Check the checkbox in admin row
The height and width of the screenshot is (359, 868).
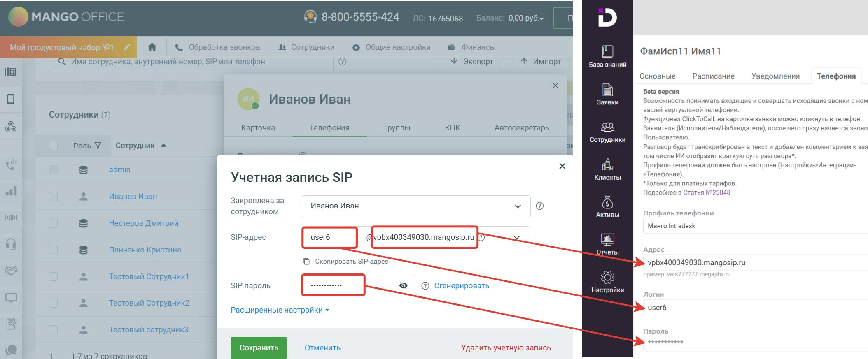click(x=53, y=170)
